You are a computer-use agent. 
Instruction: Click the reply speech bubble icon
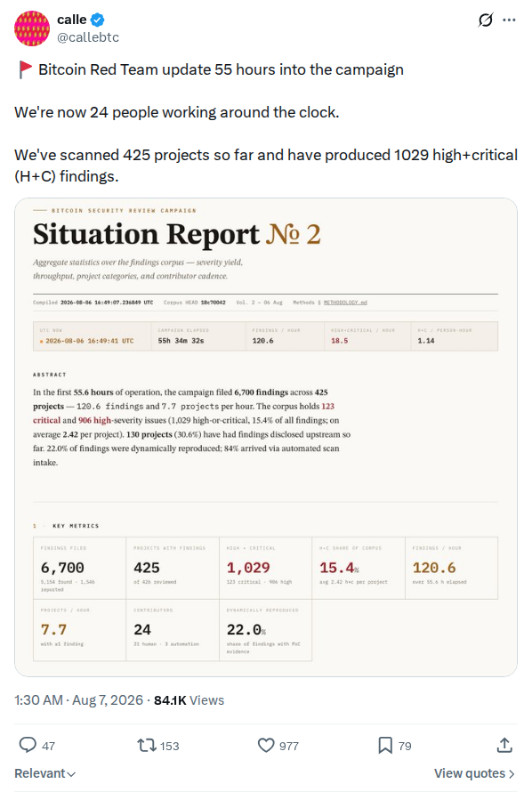28,745
